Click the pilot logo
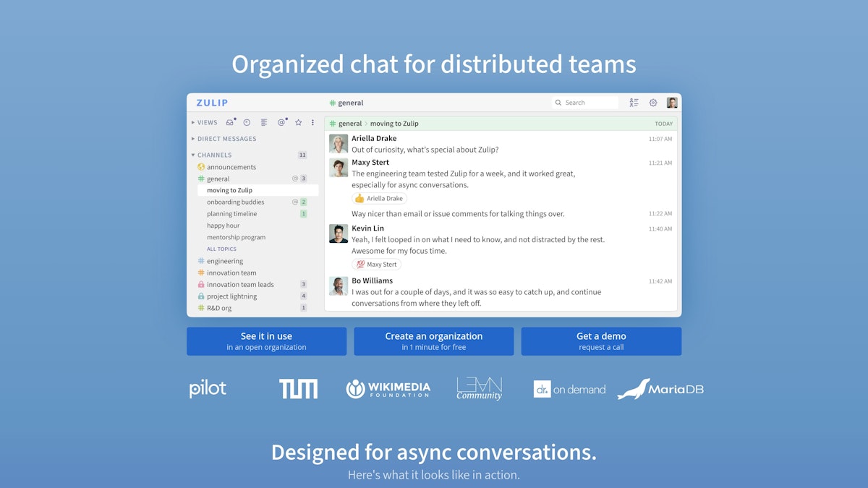Viewport: 868px width, 488px height. tap(208, 389)
